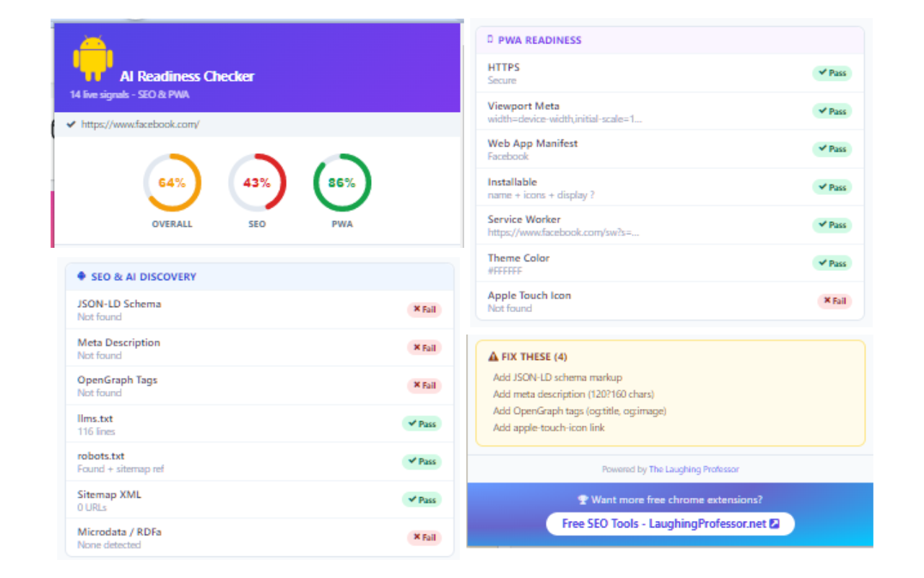Select the HTTPS row label

pyautogui.click(x=503, y=67)
